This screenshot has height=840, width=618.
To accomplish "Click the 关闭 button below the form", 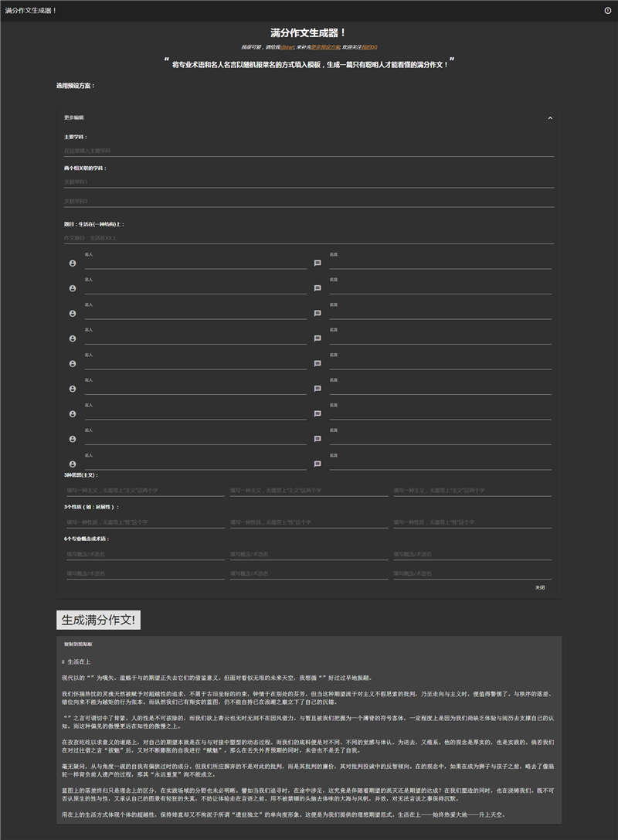I will 540,587.
